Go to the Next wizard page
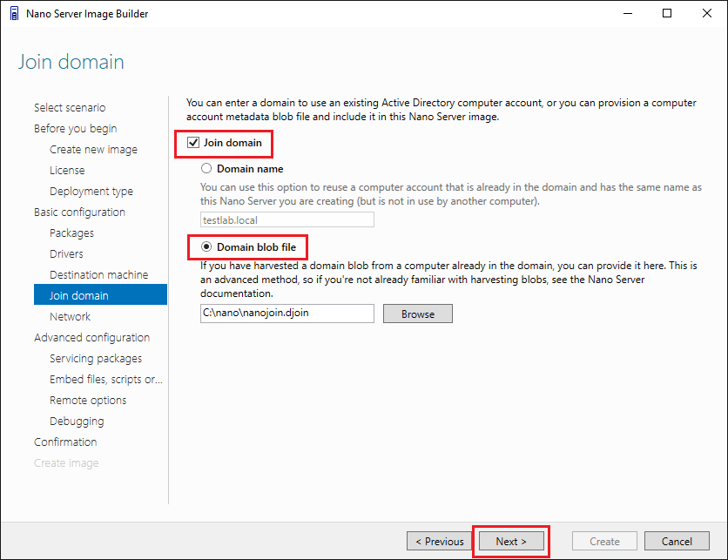The height and width of the screenshot is (560, 728). (x=510, y=541)
